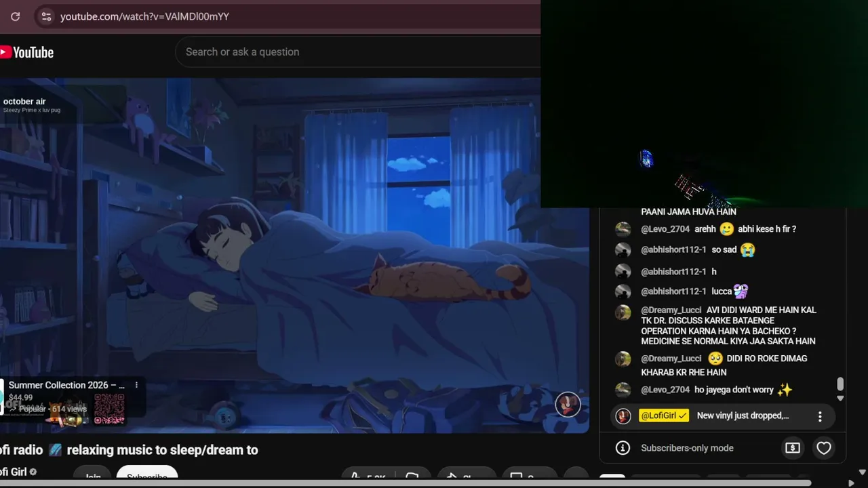Open the three-dot menu on Summer Collection card
868x488 pixels.
click(136, 385)
